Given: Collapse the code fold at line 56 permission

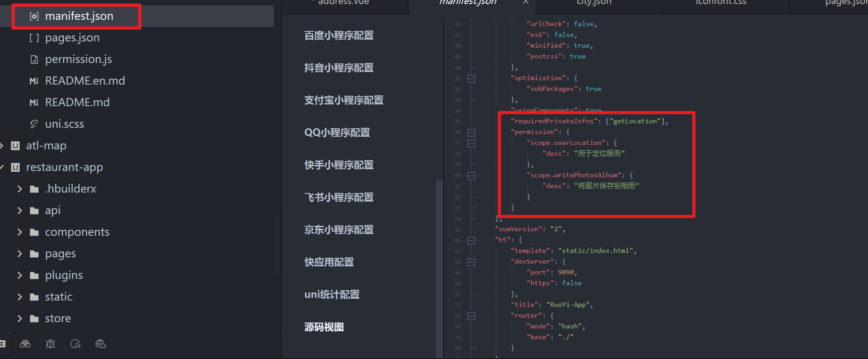Looking at the screenshot, I should (471, 132).
